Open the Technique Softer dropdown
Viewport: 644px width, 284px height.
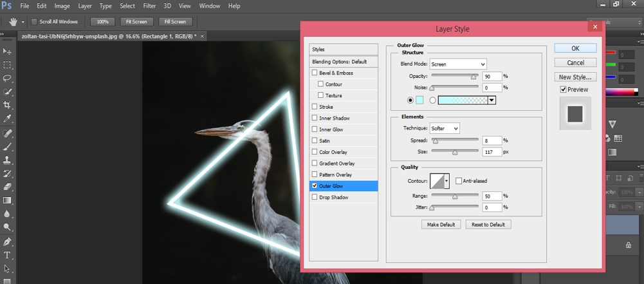coord(445,128)
